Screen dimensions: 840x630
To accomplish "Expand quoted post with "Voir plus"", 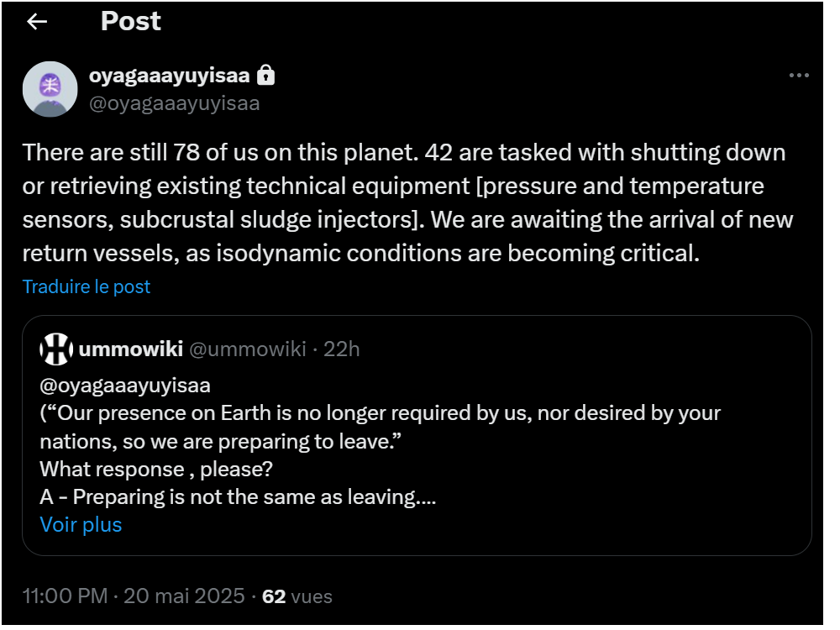I will point(81,525).
